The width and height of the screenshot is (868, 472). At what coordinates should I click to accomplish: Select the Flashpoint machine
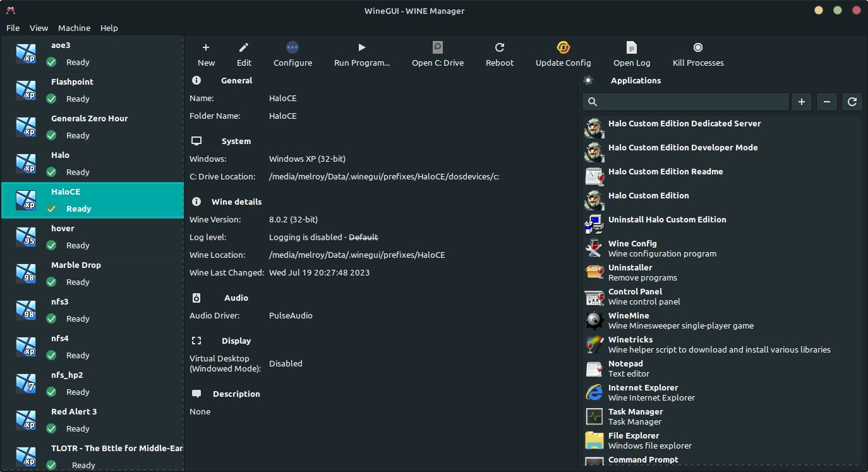click(x=92, y=90)
